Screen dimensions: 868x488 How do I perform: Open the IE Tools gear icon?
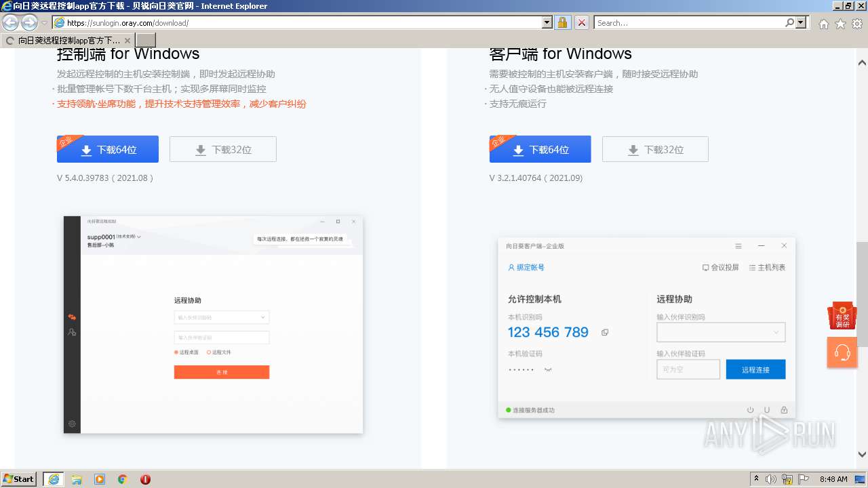click(857, 24)
